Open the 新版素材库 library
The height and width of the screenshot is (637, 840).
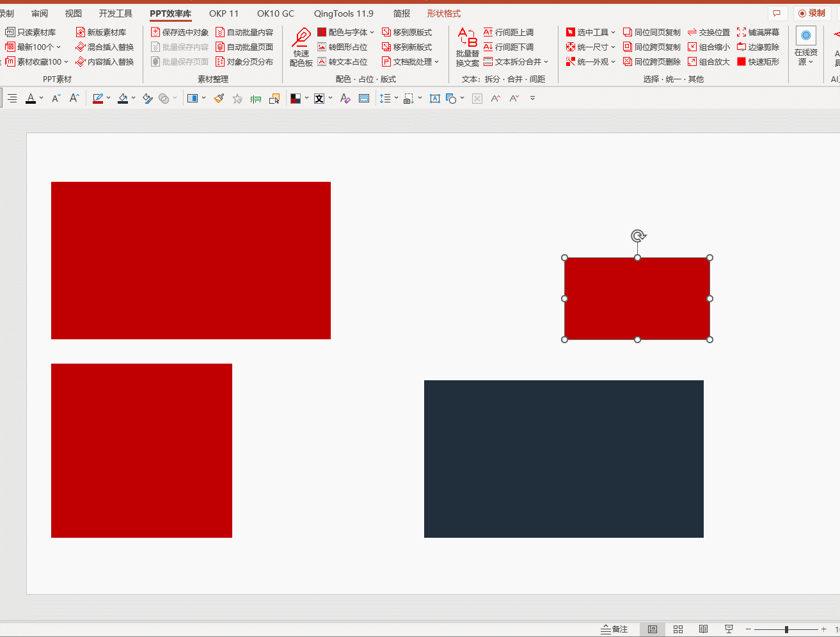(101, 32)
